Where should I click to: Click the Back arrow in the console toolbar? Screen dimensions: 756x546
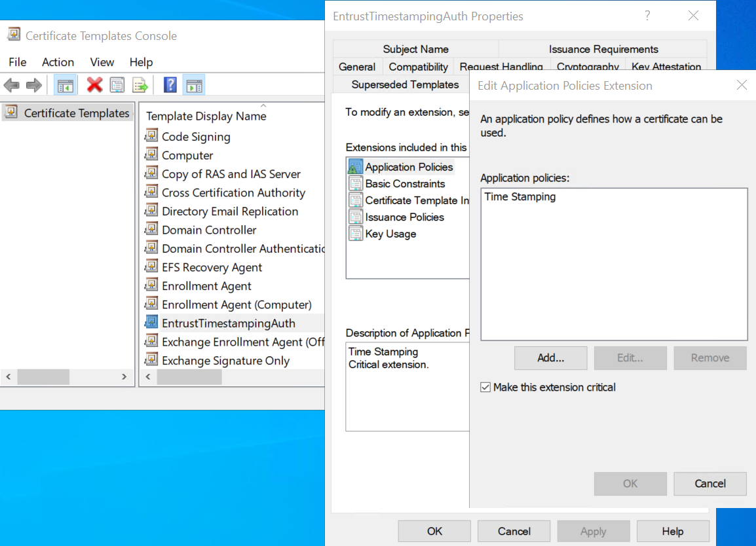(x=12, y=86)
